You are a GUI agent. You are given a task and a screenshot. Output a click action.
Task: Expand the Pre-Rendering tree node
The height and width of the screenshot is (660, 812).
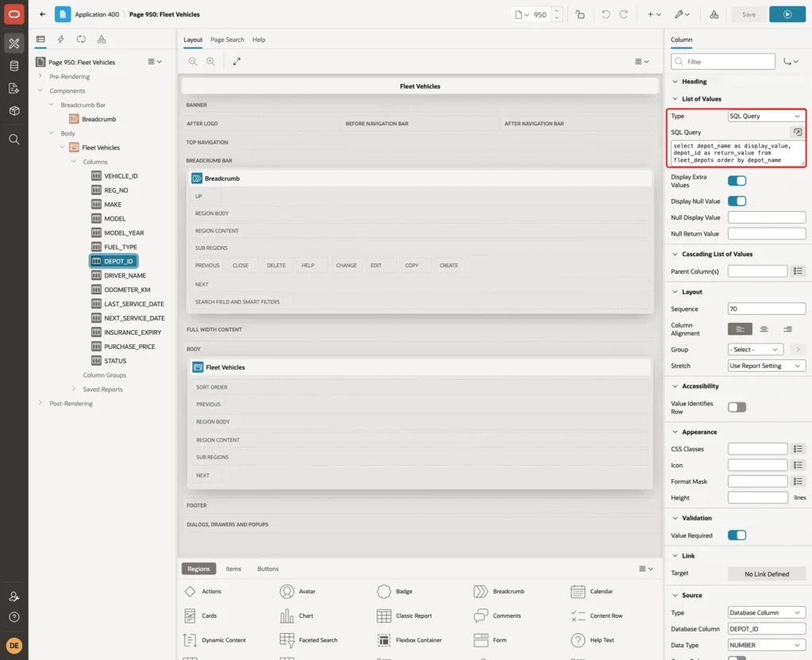pos(40,76)
